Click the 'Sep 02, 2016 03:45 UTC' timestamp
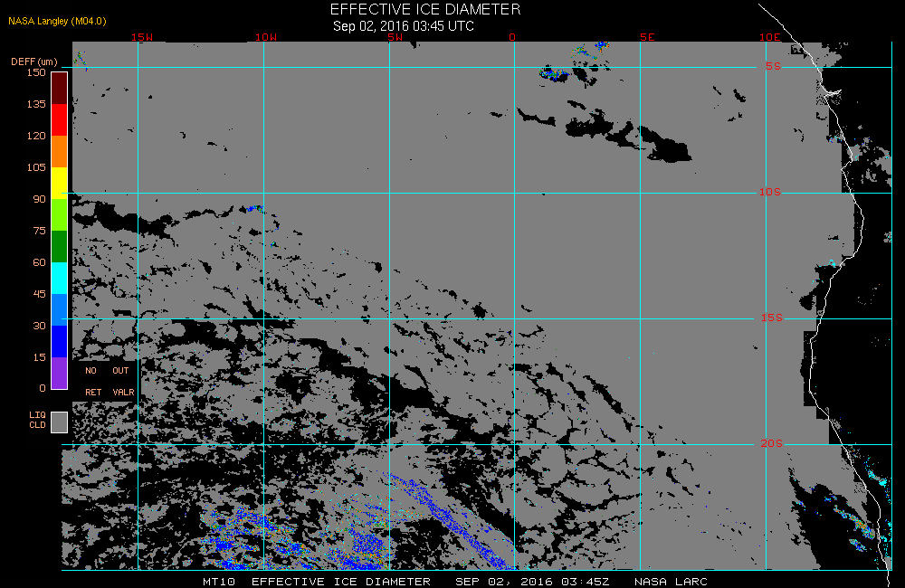The height and width of the screenshot is (588, 905). (x=404, y=26)
